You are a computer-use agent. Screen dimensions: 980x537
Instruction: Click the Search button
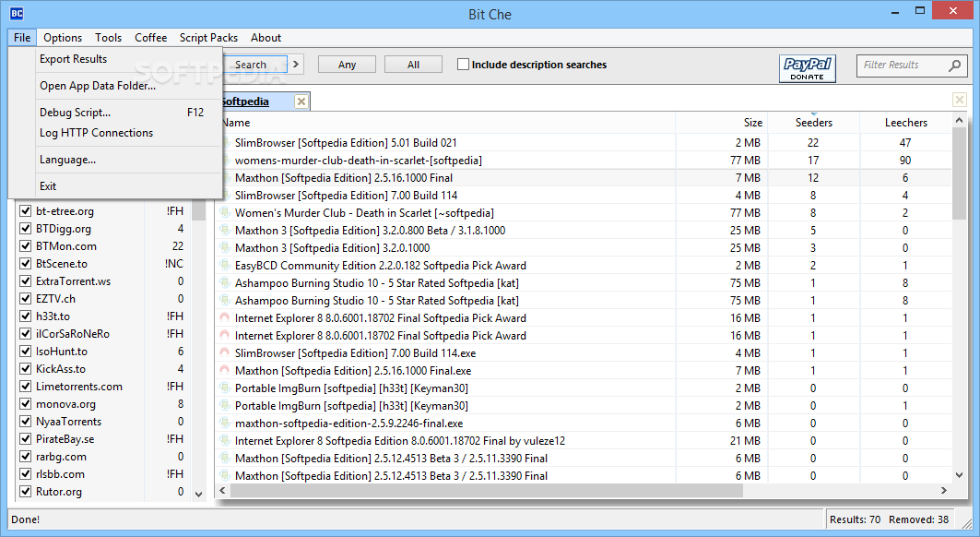coord(255,65)
